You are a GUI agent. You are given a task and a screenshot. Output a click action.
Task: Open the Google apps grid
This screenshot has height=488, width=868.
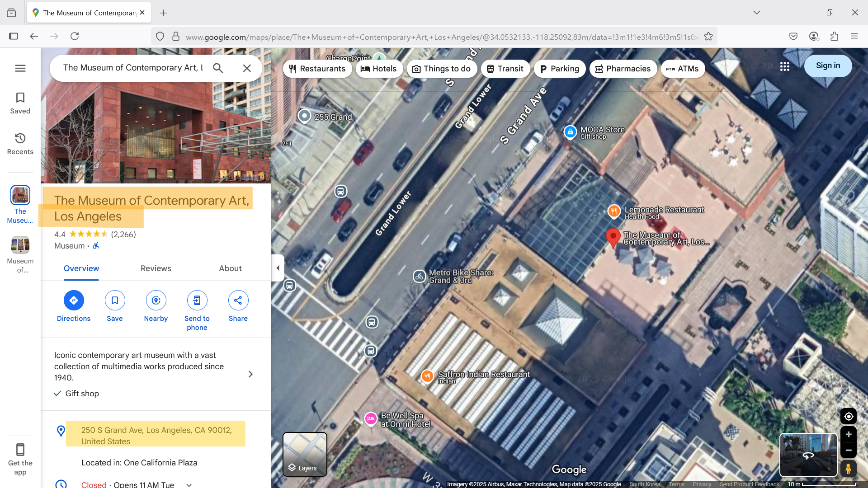785,66
